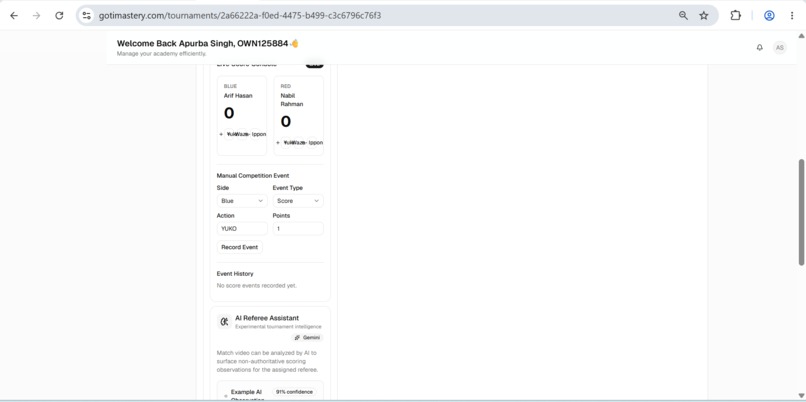Click the page scrollbar thumb

[801, 212]
